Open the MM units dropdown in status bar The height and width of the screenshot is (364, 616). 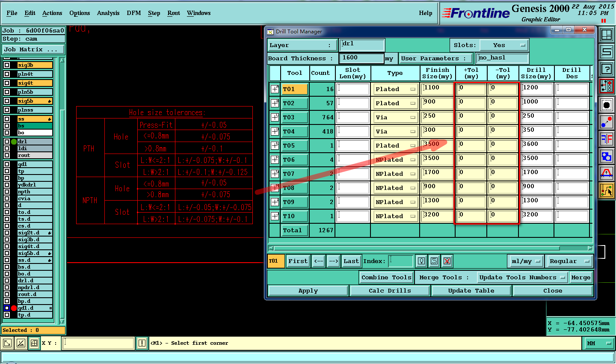(x=599, y=343)
